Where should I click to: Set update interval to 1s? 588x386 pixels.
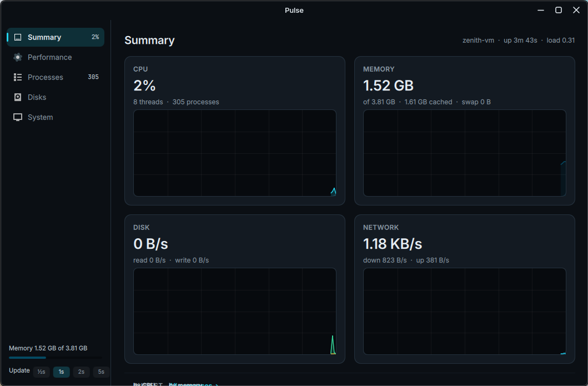61,372
